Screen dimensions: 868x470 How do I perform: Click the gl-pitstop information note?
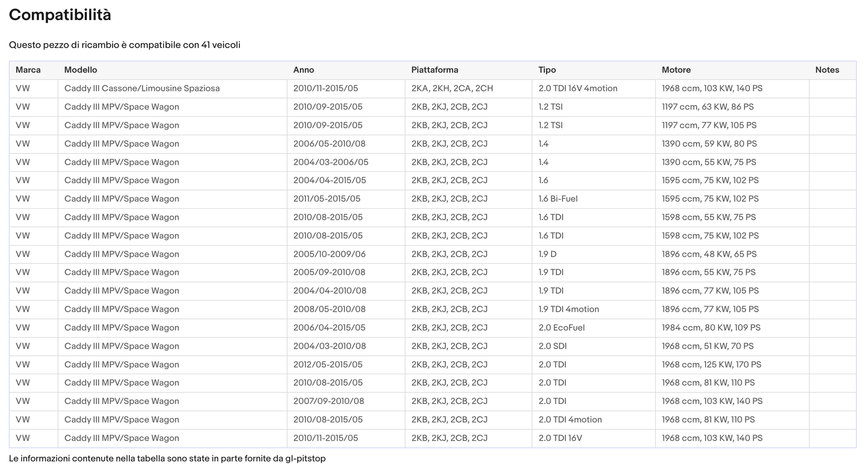pos(167,458)
